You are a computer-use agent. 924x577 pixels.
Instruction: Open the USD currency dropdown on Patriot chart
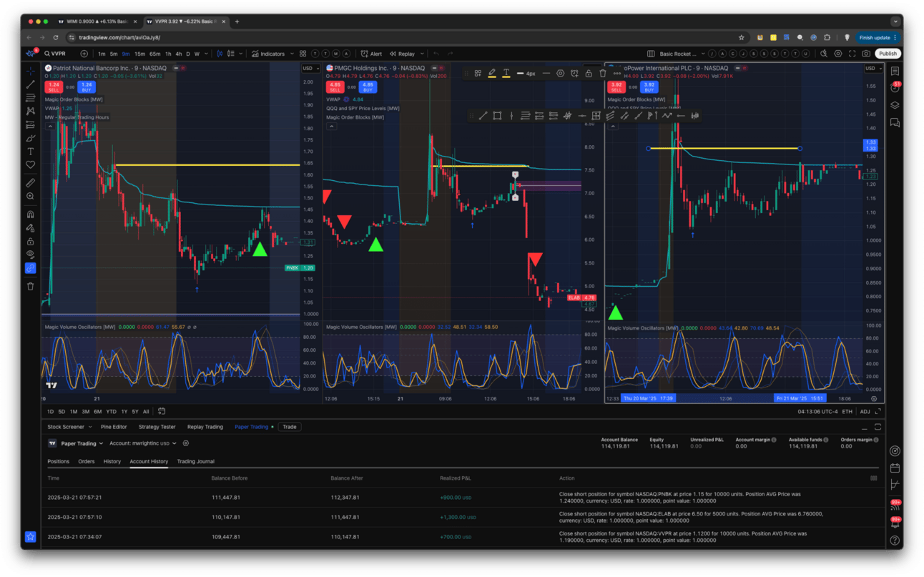point(310,69)
